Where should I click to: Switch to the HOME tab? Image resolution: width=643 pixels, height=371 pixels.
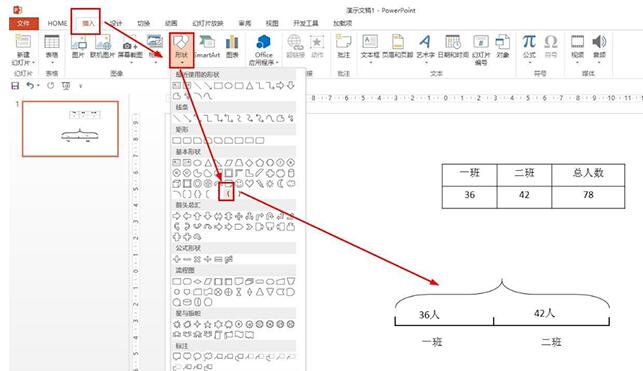(x=57, y=23)
